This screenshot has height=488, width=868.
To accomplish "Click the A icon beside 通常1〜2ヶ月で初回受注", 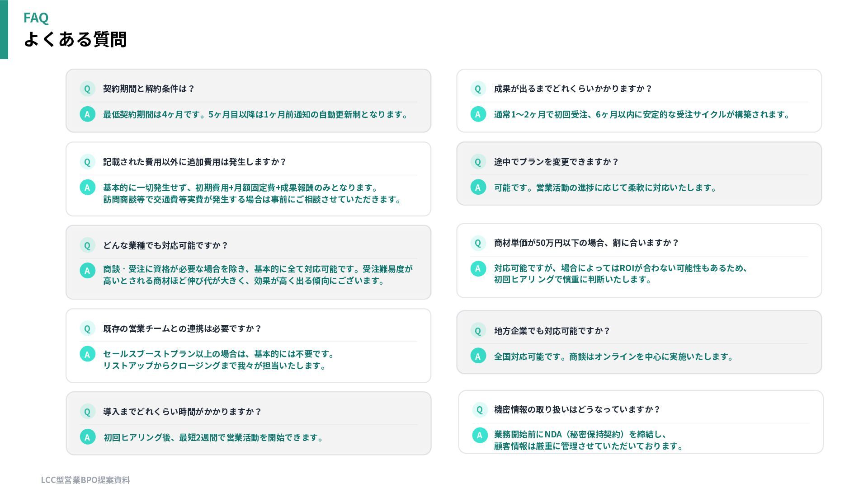I will [478, 114].
